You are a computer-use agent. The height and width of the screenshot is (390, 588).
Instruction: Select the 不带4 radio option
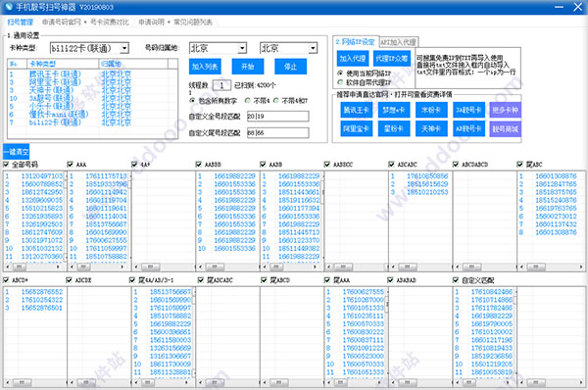point(248,101)
